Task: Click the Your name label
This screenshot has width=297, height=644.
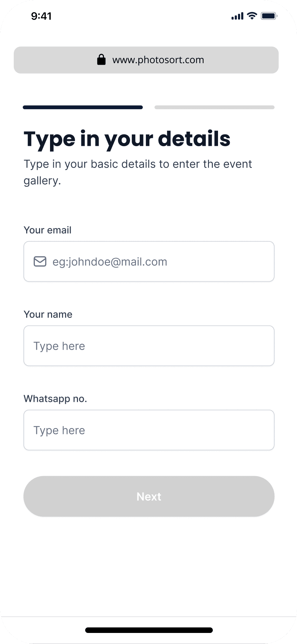Action: (48, 314)
